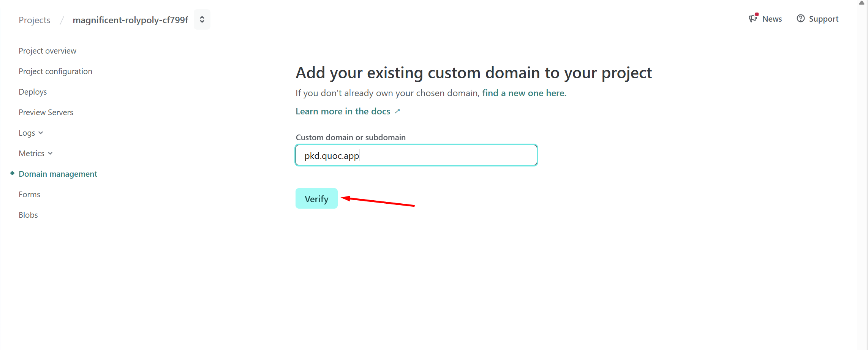Click the magnificent-rolypoly-cf799f project name

[x=130, y=20]
